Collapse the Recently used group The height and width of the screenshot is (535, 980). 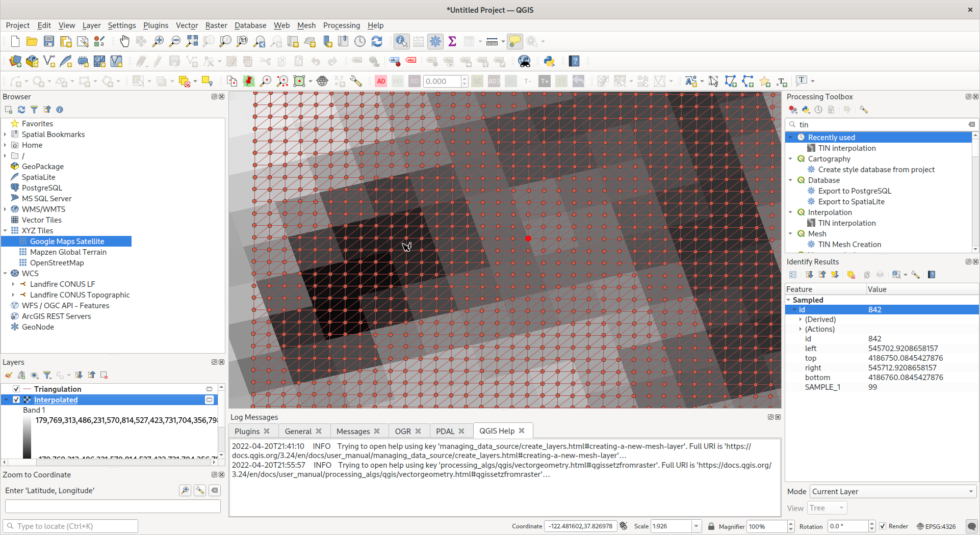[x=791, y=137]
